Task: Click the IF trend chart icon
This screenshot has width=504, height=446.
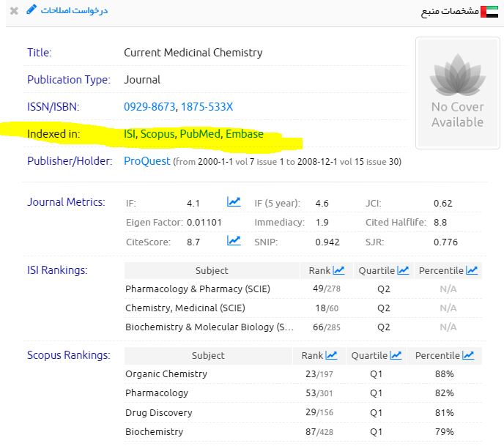Action: (234, 202)
